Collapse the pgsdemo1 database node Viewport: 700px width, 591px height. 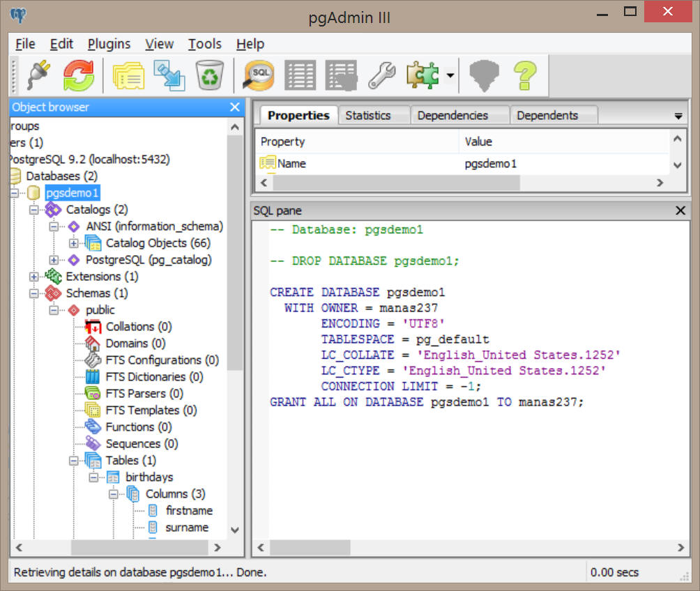[x=14, y=193]
